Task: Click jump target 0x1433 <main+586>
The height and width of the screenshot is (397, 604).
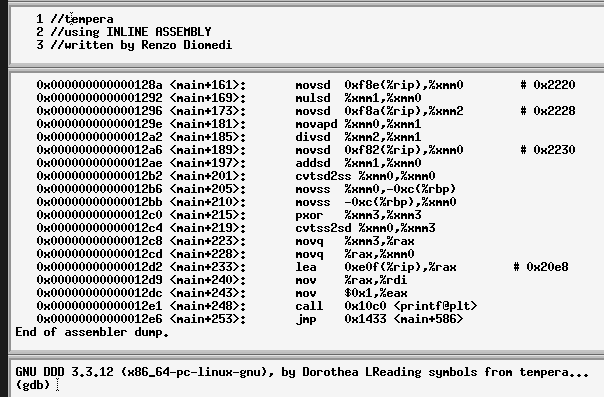Action: 404,319
